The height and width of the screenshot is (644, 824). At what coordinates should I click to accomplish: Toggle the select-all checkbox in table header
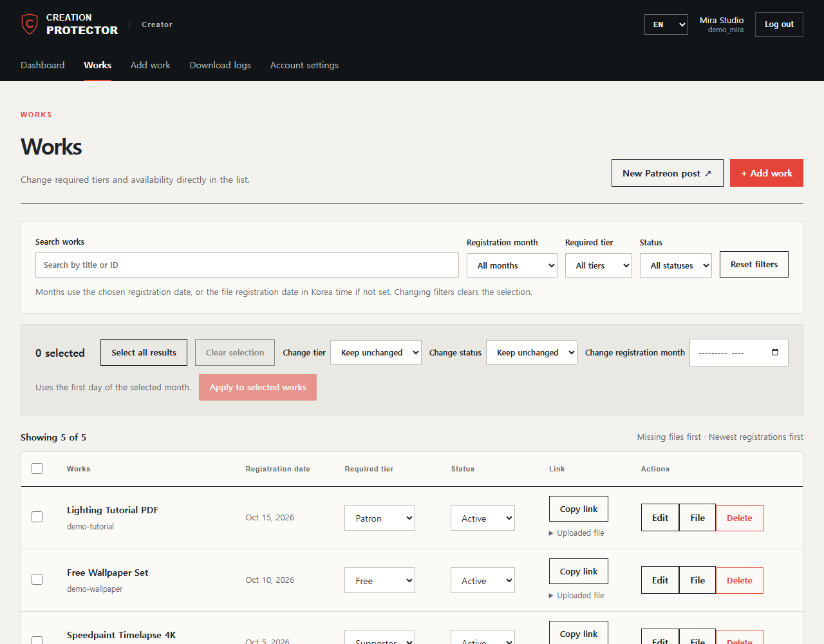[37, 469]
